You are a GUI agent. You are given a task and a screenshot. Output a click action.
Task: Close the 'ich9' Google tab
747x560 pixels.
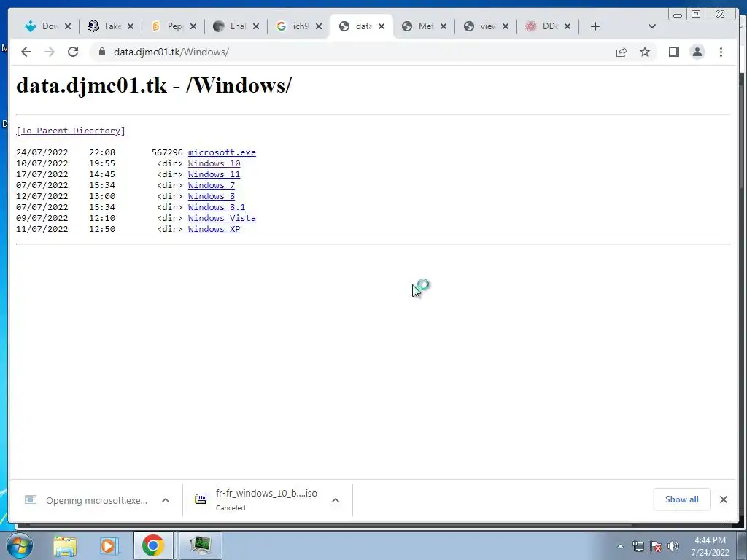(319, 26)
